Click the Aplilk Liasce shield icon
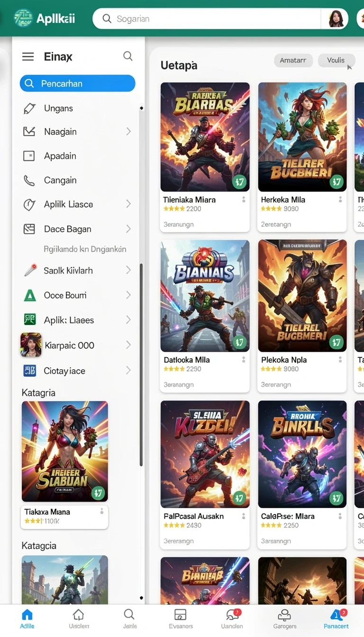 29,205
